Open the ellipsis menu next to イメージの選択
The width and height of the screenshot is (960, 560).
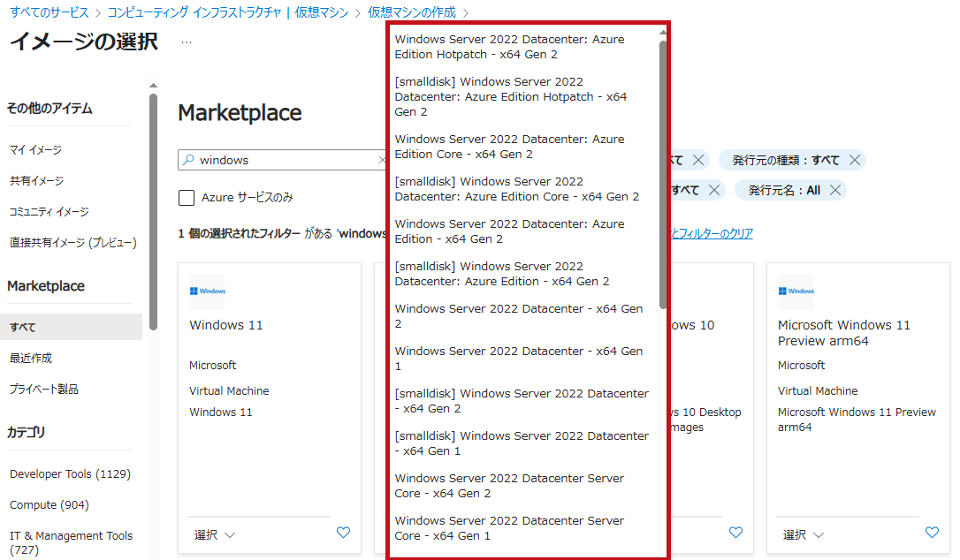[x=187, y=42]
